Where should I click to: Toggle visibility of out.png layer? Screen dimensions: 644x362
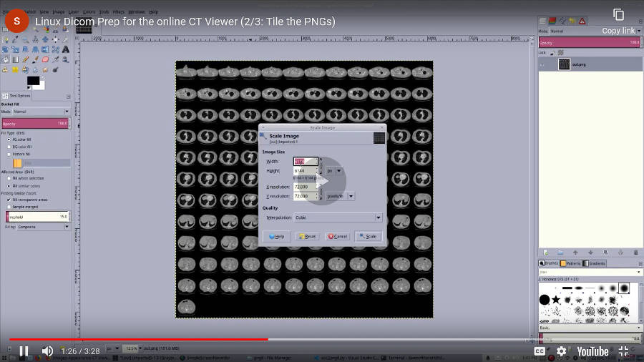pyautogui.click(x=543, y=64)
